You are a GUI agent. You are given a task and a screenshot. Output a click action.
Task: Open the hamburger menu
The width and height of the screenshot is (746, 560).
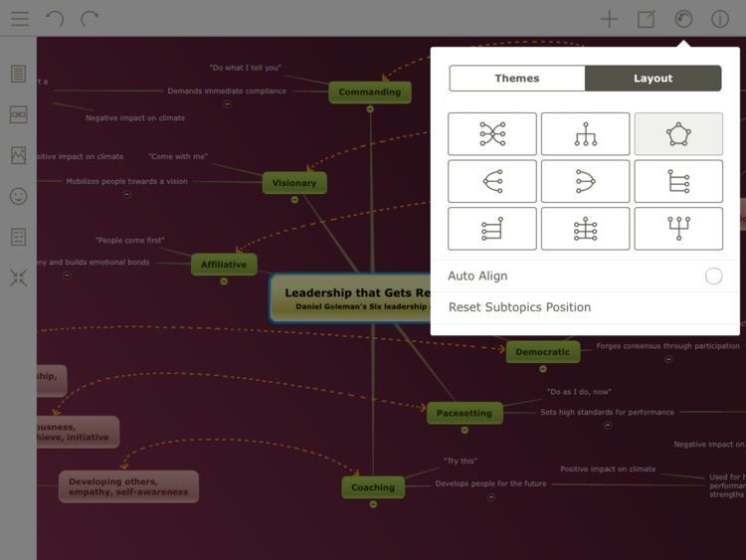[x=20, y=19]
